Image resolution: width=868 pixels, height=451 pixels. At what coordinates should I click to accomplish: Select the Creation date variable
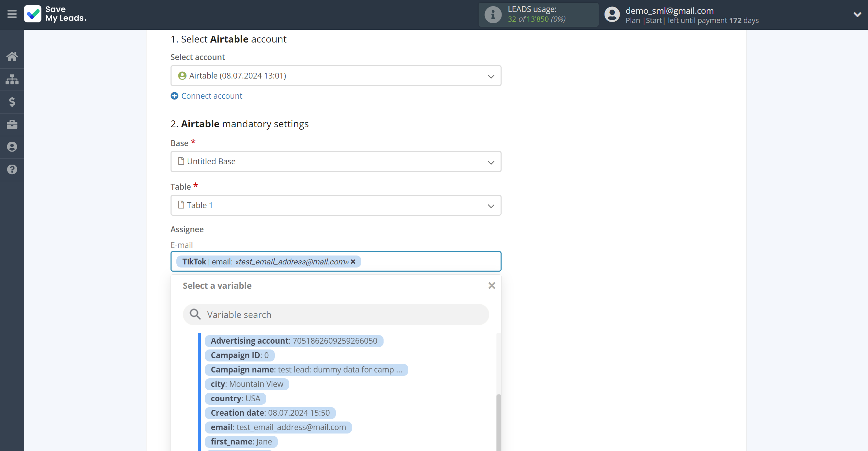click(270, 413)
